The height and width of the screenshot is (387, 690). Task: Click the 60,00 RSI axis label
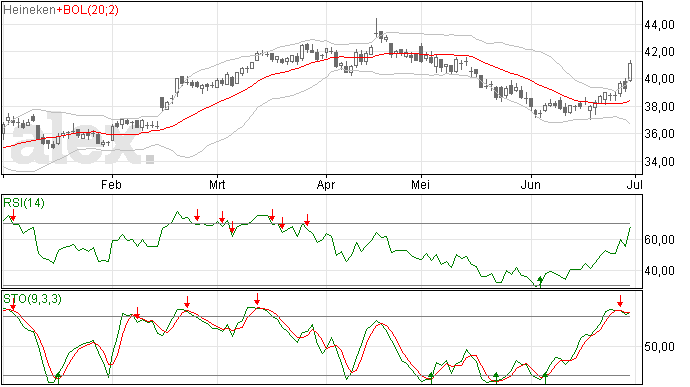(660, 240)
